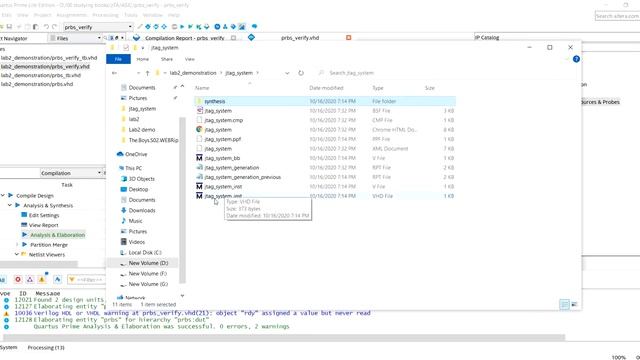Select lab2_demonstration/prbs_verify_tb.vhd in Project Navigator
This screenshot has width=640, height=360.
49,58
